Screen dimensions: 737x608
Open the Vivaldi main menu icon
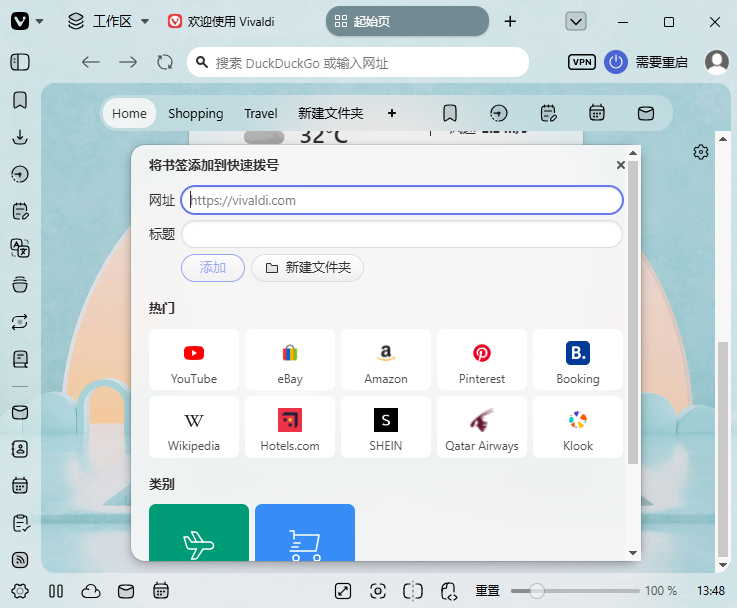point(20,21)
